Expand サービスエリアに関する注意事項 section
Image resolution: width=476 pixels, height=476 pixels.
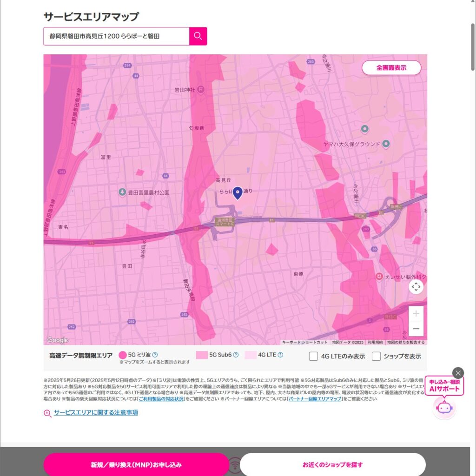point(95,413)
